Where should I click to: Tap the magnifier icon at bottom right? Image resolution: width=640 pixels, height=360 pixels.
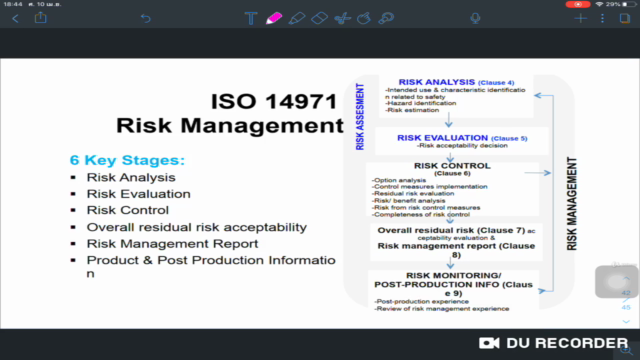point(626,350)
